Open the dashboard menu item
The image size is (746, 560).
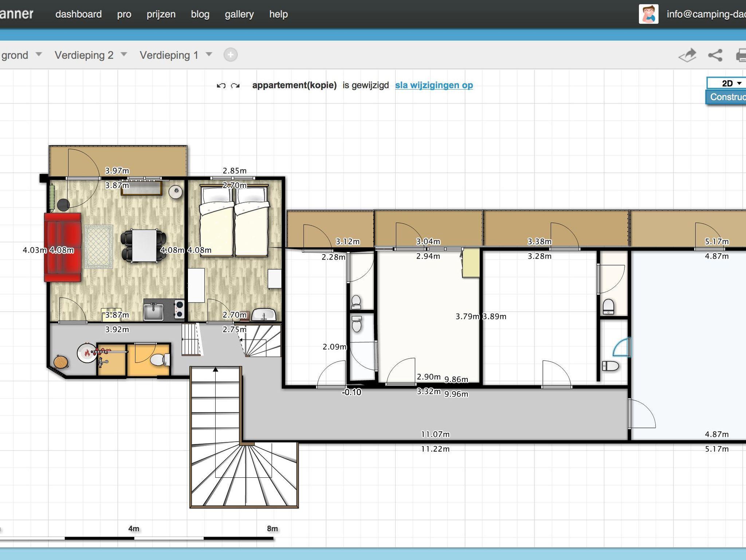(x=78, y=14)
